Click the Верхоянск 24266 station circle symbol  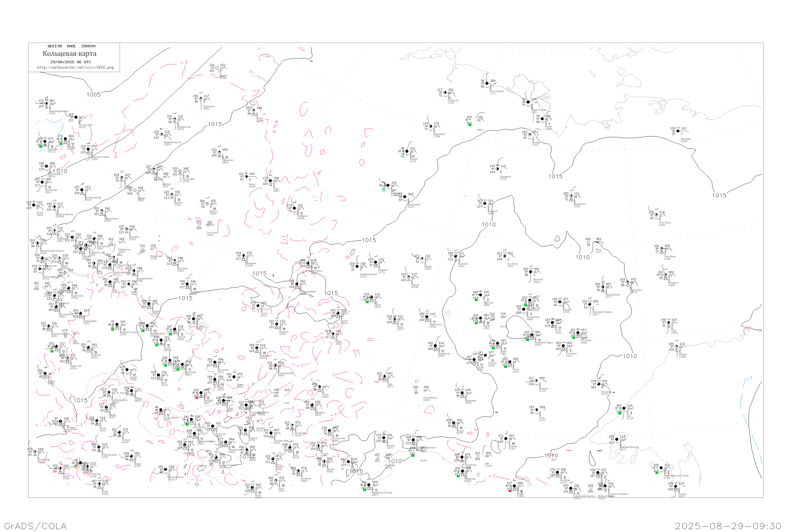point(571,197)
